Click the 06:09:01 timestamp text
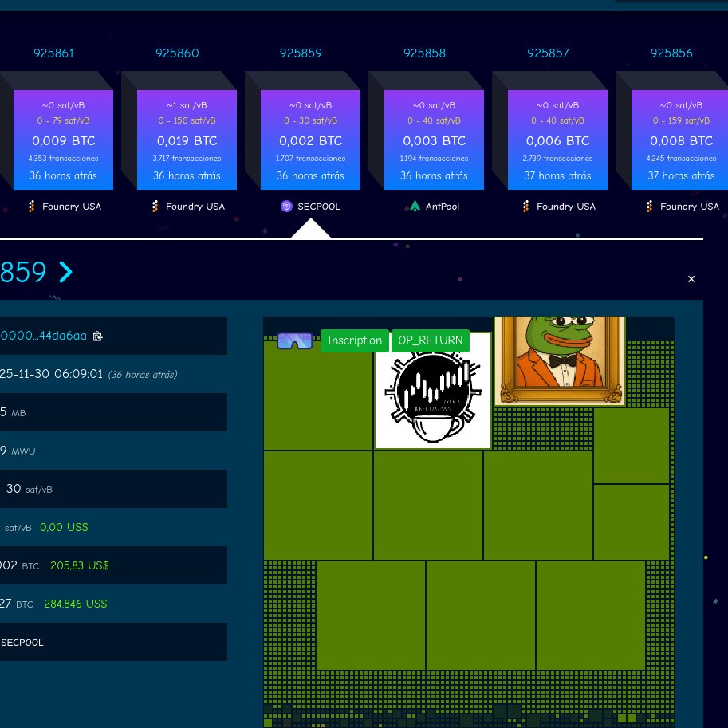The width and height of the screenshot is (728, 728). pyautogui.click(x=78, y=374)
